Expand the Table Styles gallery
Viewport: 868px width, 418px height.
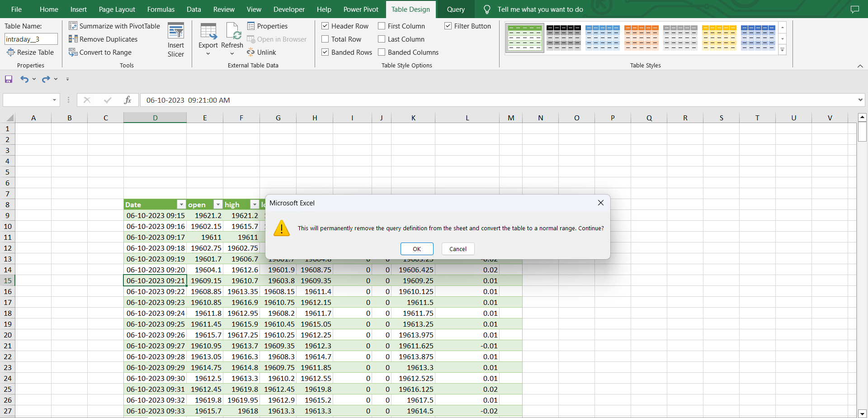[x=783, y=50]
